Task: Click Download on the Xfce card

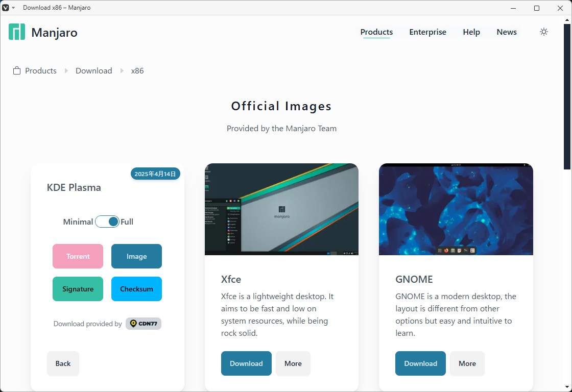Action: click(x=246, y=363)
